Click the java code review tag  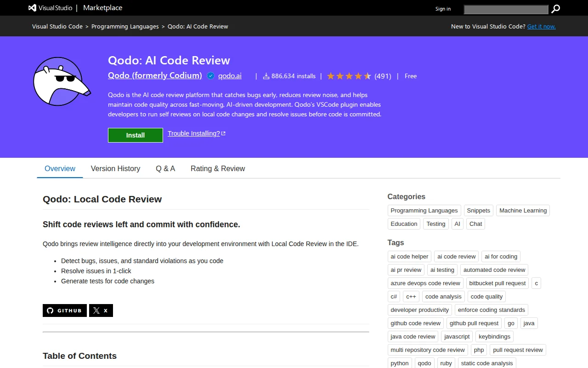(x=413, y=337)
